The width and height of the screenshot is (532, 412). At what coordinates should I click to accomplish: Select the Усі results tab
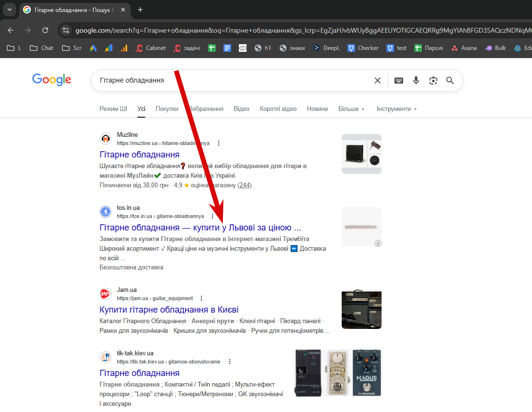coord(141,109)
